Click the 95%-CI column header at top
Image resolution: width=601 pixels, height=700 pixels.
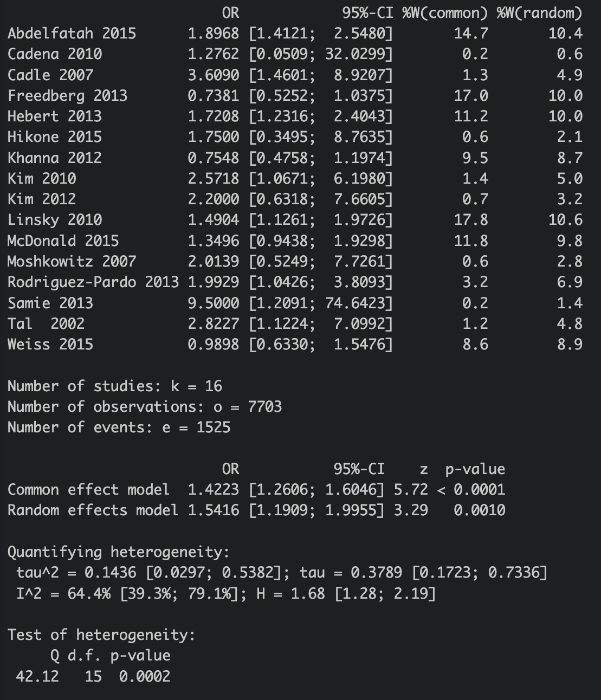pyautogui.click(x=367, y=12)
